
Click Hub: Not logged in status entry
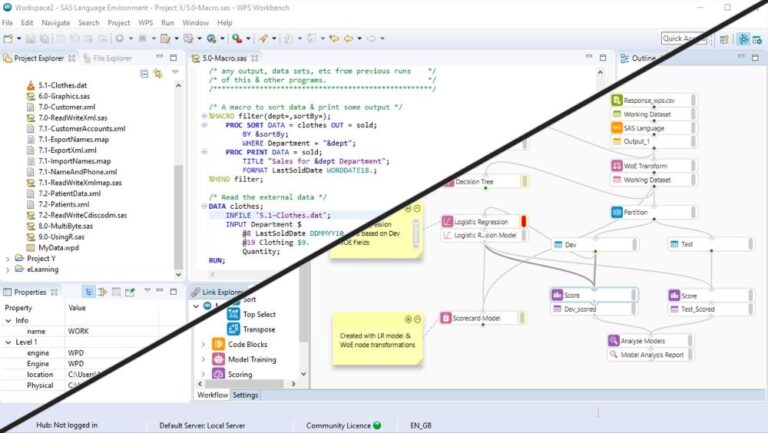pyautogui.click(x=67, y=426)
